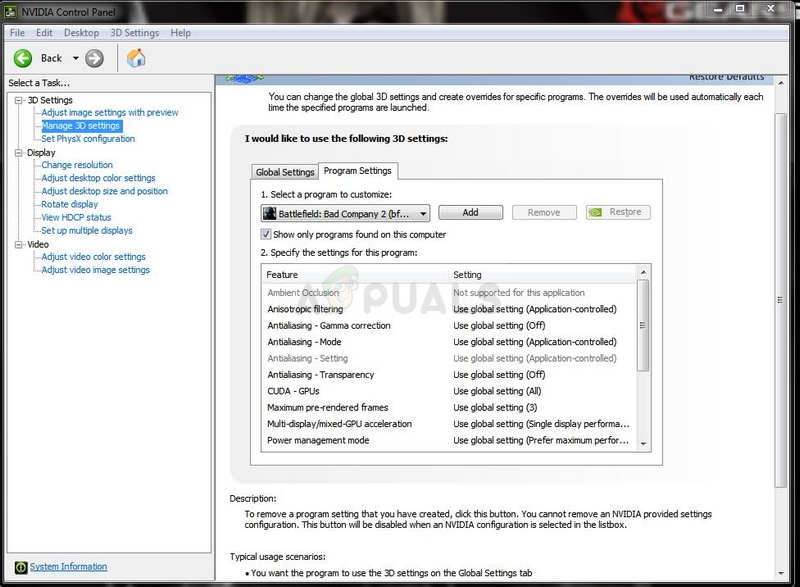Open the Help menu

click(x=181, y=33)
